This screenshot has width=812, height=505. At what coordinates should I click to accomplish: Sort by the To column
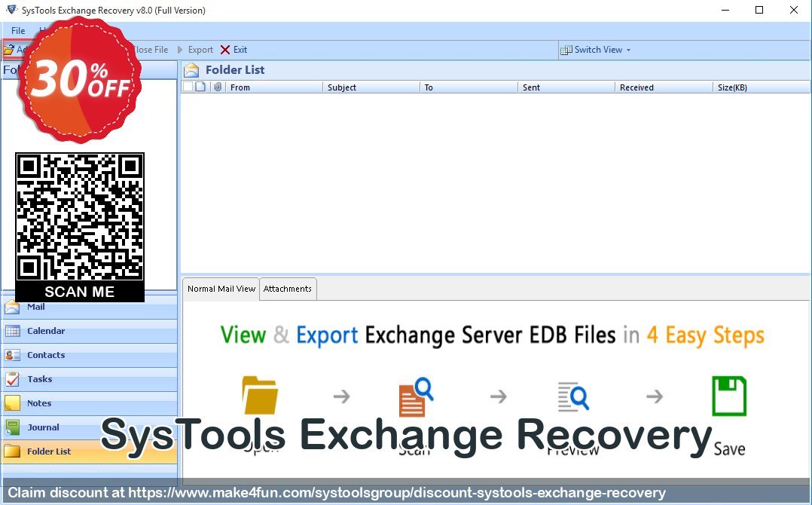(469, 87)
